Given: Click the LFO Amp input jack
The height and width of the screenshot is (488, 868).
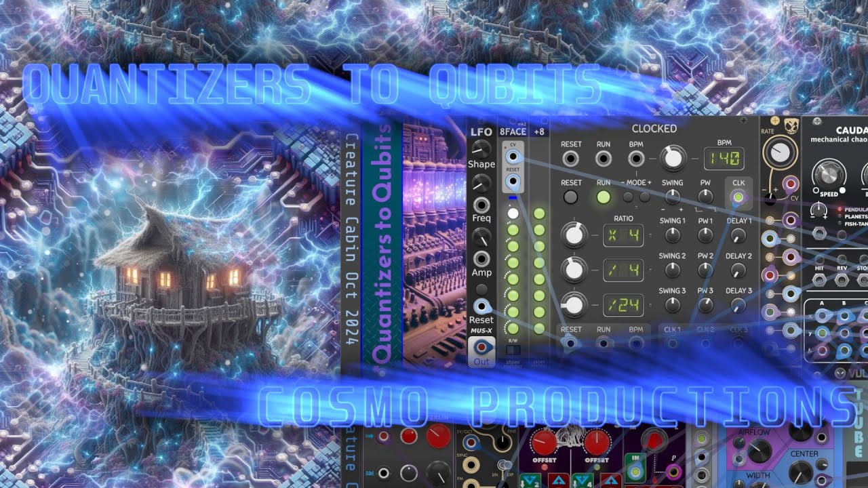Looking at the screenshot, I should pyautogui.click(x=481, y=258).
